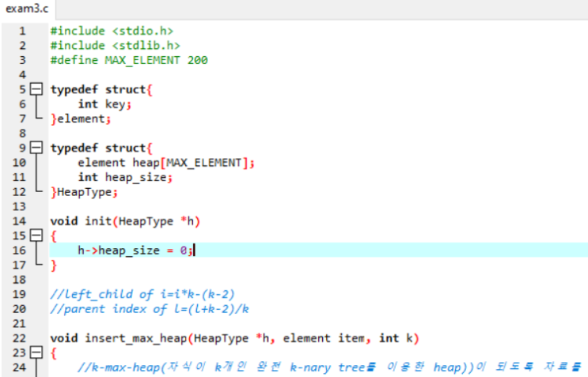Image resolution: width=588 pixels, height=377 pixels.
Task: Click the '#define MAX_ELEMENT 200' line
Action: 129,60
